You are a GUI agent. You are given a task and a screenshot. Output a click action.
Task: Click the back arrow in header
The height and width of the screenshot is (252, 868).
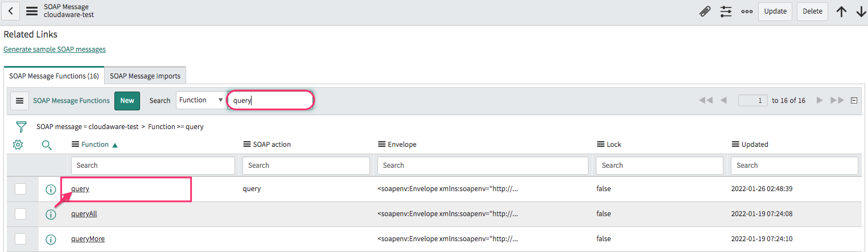point(11,11)
